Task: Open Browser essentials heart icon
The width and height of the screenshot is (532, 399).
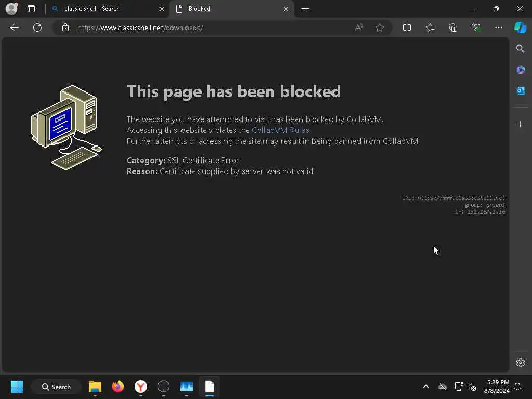Action: click(x=476, y=28)
